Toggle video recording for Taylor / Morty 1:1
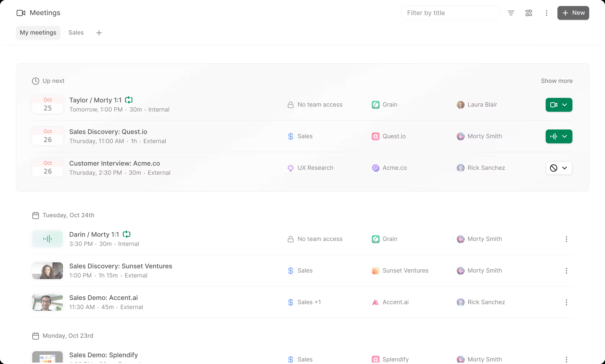This screenshot has height=364, width=605. 554,105
